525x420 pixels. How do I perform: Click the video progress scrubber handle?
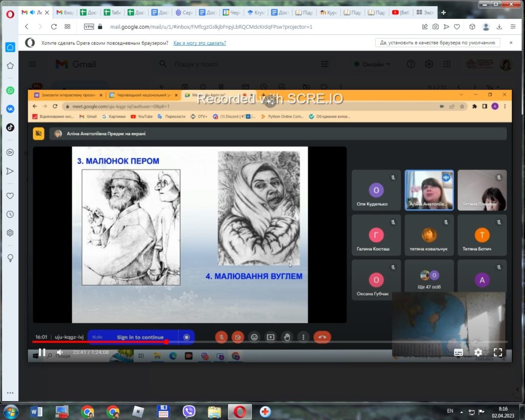(167, 342)
